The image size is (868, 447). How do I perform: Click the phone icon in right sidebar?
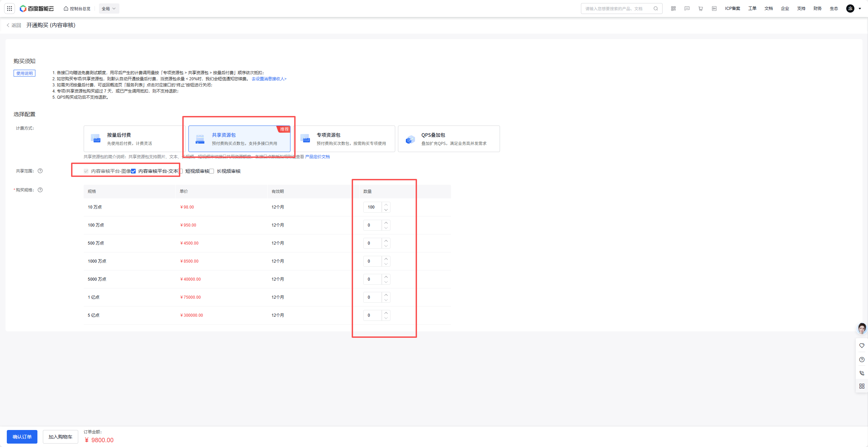point(862,373)
